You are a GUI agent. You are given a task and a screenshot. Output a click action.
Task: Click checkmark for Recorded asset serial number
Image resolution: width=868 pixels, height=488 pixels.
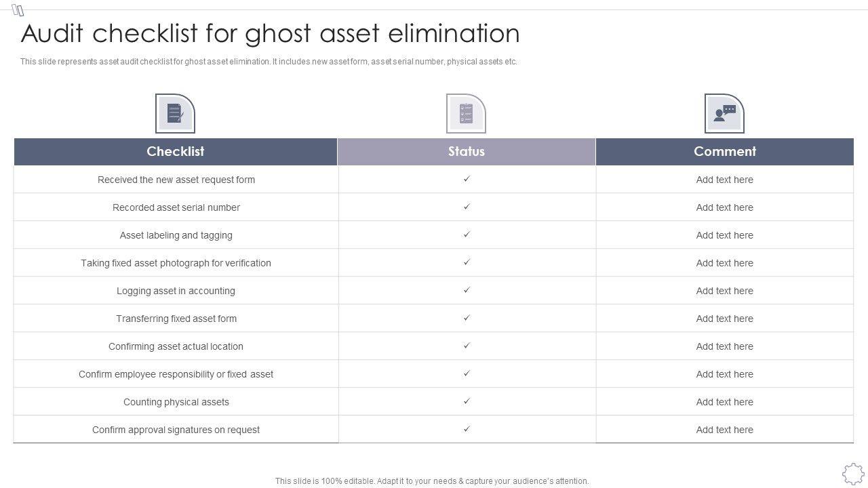467,207
